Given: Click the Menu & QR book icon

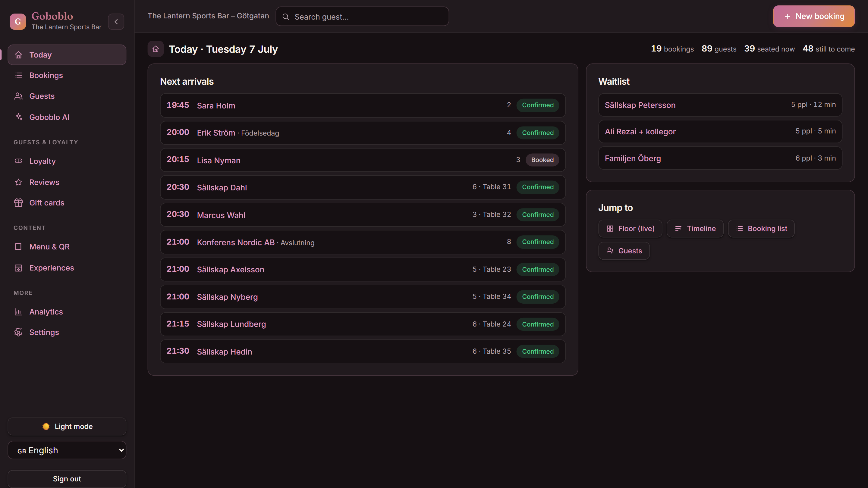Looking at the screenshot, I should (x=18, y=247).
